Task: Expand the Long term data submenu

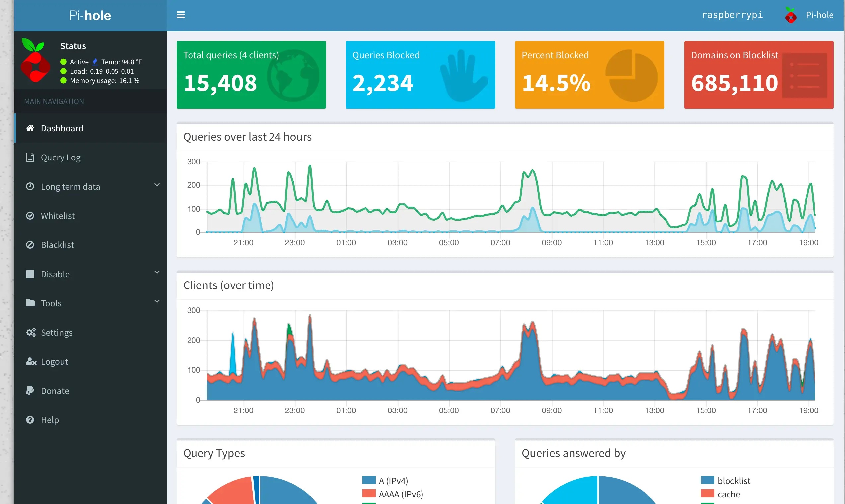Action: point(70,186)
